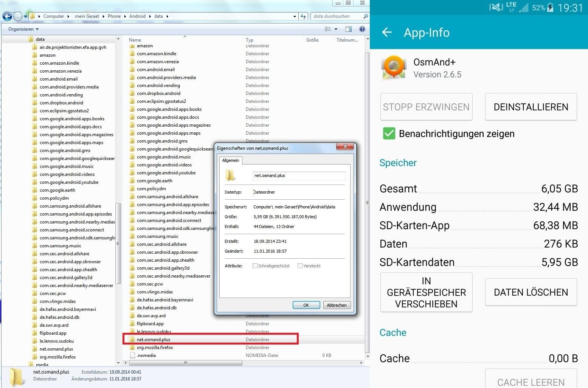Select com.dropbox.android in tree pane
The image size is (588, 388).
point(61,103)
